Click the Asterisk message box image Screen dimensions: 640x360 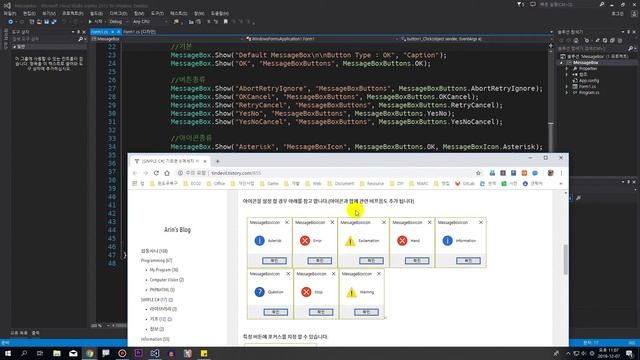coord(269,243)
